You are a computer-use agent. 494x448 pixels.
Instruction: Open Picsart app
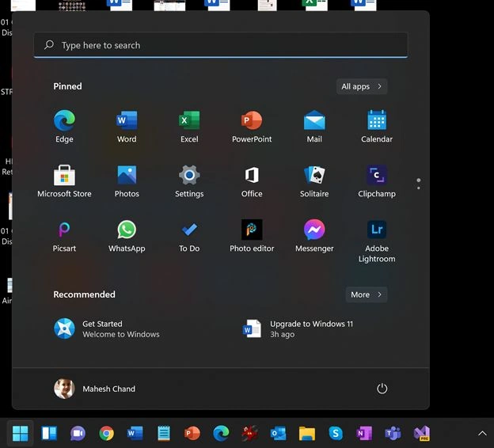64,236
